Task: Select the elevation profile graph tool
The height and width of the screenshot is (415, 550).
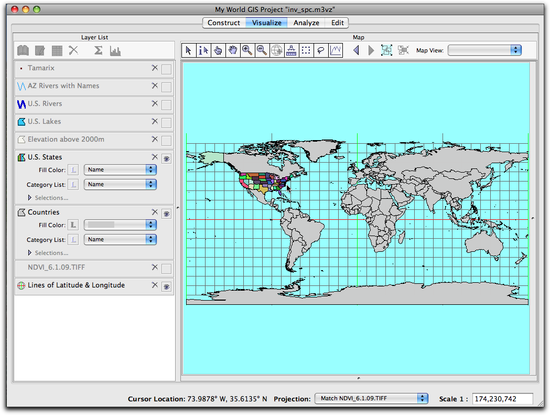Action: pyautogui.click(x=335, y=51)
